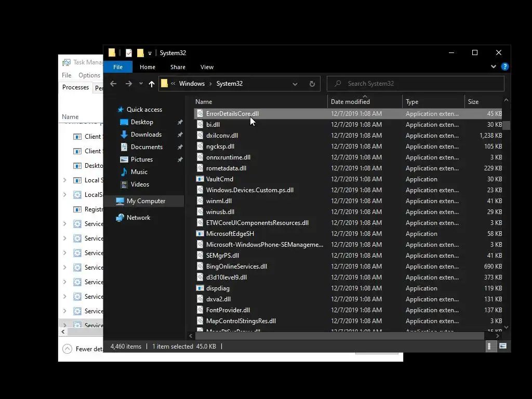Click the pin icon next to Documents
Screen dimensions: 532x399
coord(180,147)
